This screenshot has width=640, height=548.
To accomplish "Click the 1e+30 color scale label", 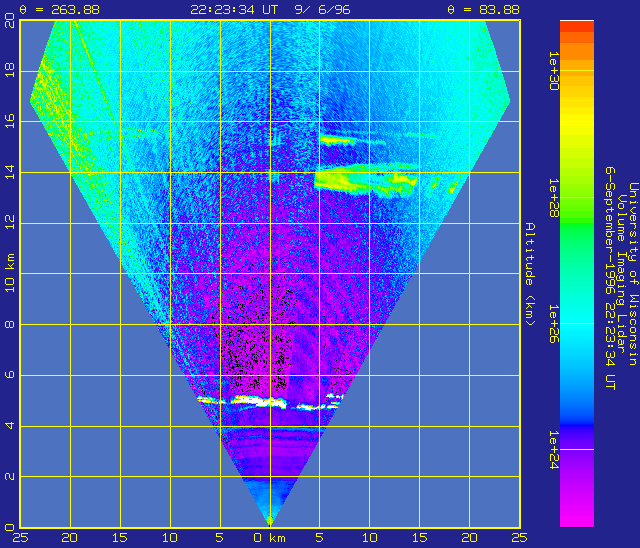I will [553, 71].
